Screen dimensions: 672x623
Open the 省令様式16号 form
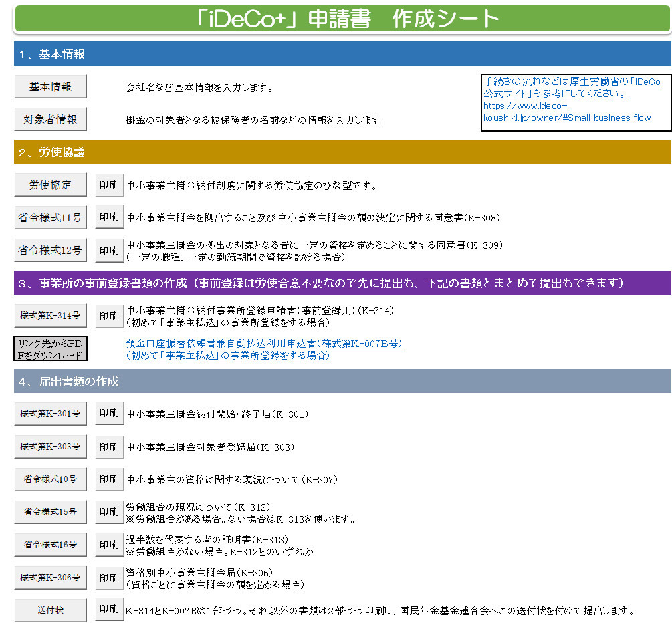51,545
